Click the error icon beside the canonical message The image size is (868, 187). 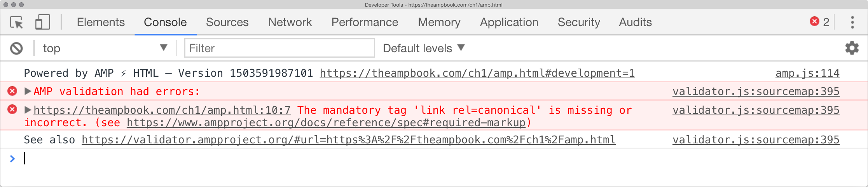[12, 109]
